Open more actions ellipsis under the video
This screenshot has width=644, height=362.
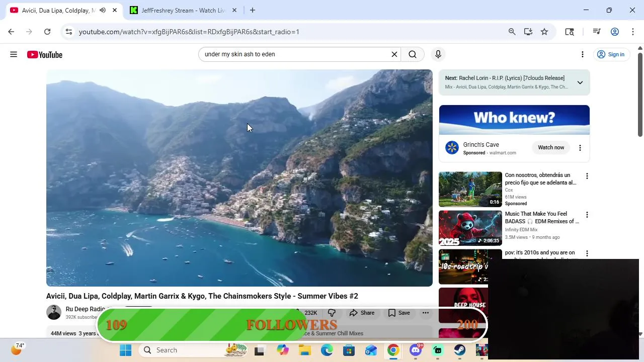pyautogui.click(x=426, y=313)
